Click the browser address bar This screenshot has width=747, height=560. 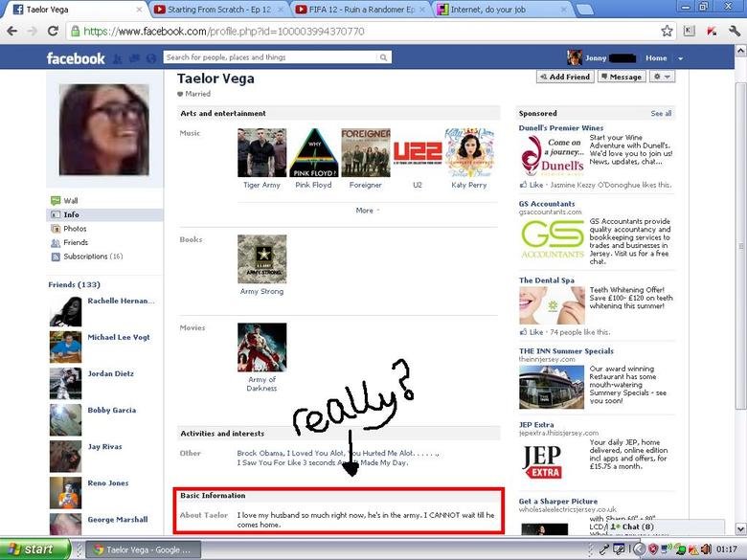(x=365, y=32)
